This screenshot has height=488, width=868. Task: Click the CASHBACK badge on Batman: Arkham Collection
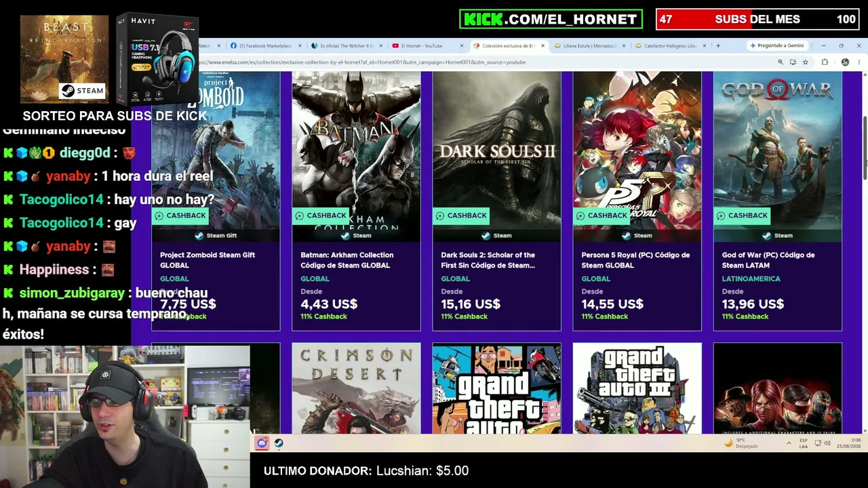tap(321, 216)
